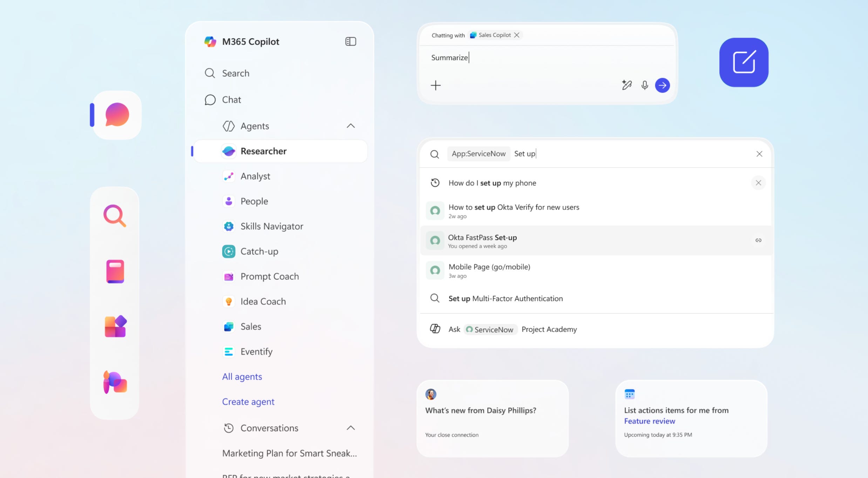The image size is (868, 478).
Task: Click the ServiceNow chip in the Ask row
Action: (x=490, y=329)
